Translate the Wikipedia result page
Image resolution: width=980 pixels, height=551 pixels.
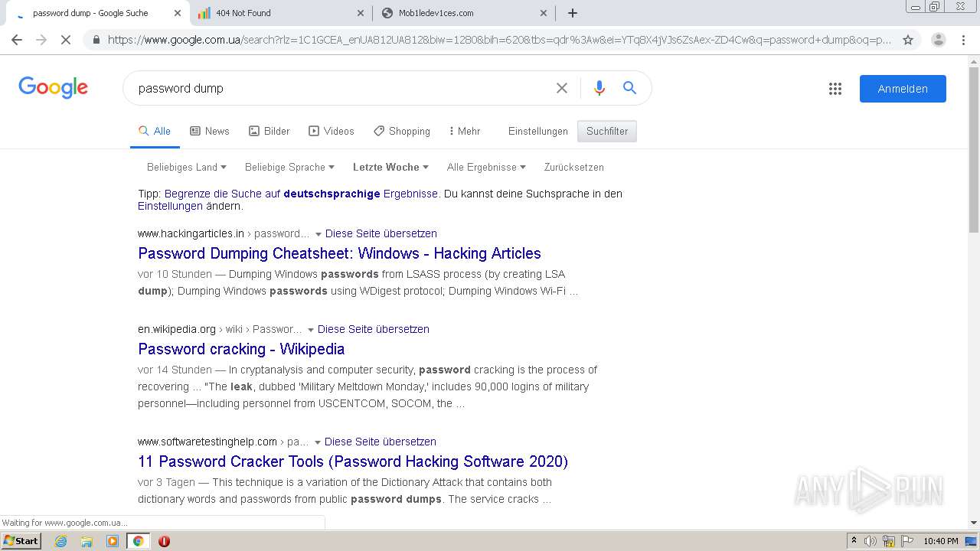tap(374, 329)
